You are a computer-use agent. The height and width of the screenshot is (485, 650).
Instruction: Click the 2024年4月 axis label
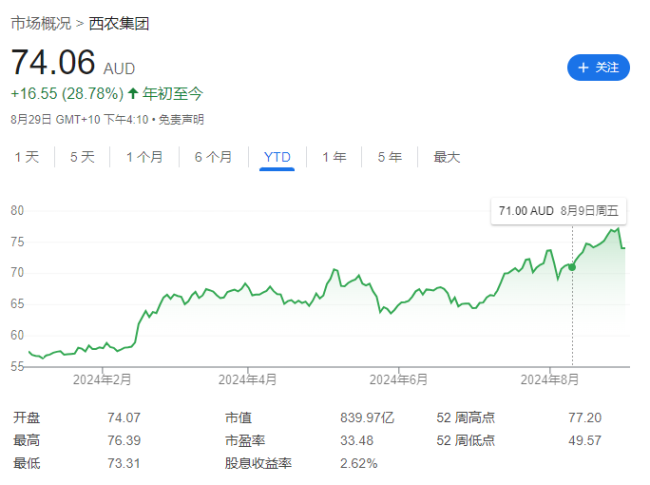click(247, 380)
